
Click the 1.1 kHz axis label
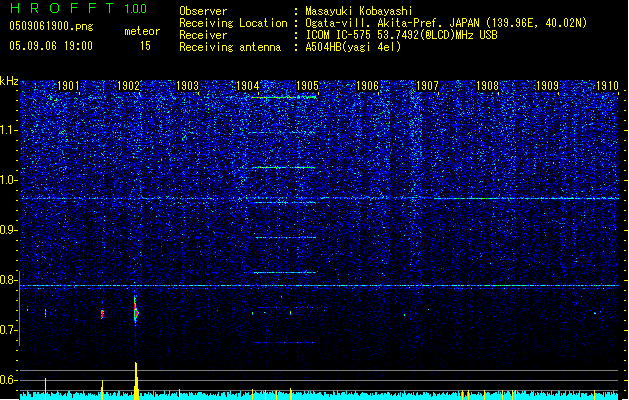(8, 130)
